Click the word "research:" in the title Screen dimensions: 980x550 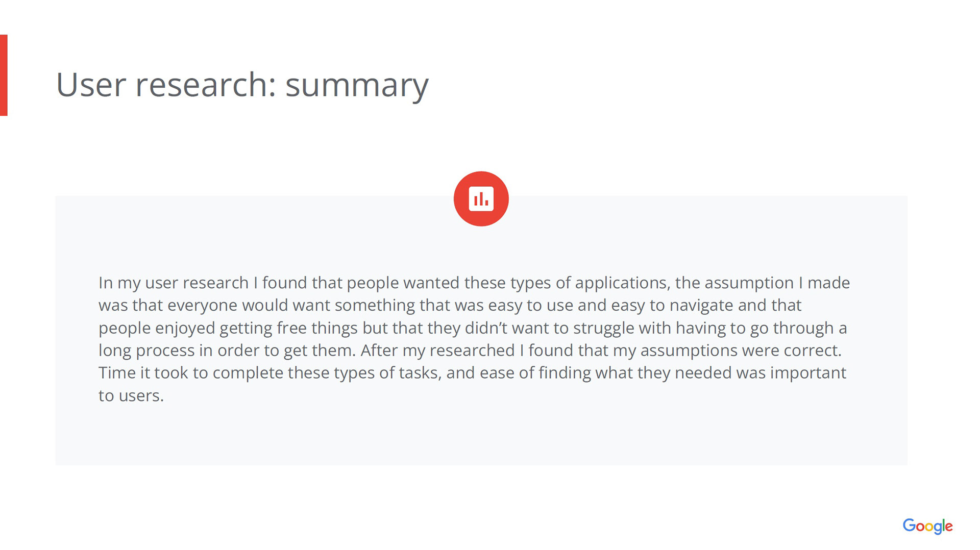pos(206,85)
